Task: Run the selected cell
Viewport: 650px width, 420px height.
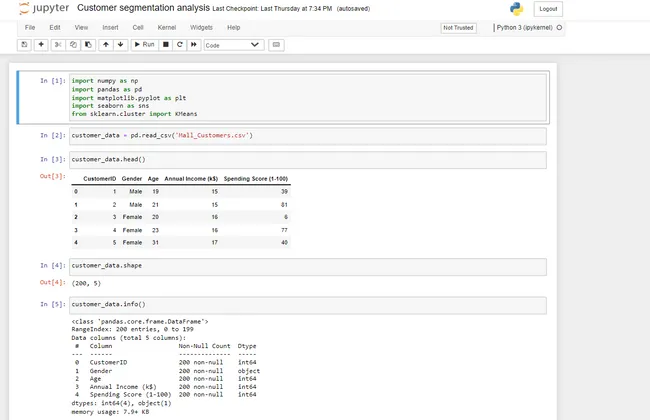Action: [145, 45]
